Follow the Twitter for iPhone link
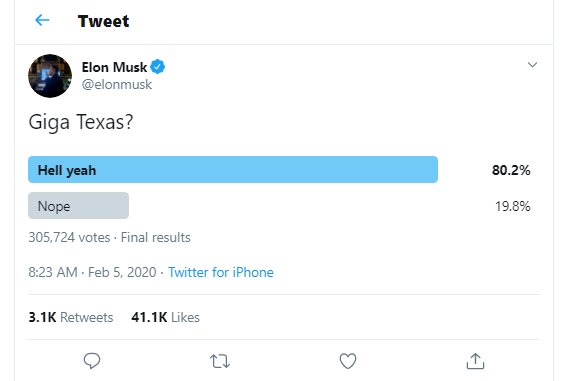 (x=221, y=272)
